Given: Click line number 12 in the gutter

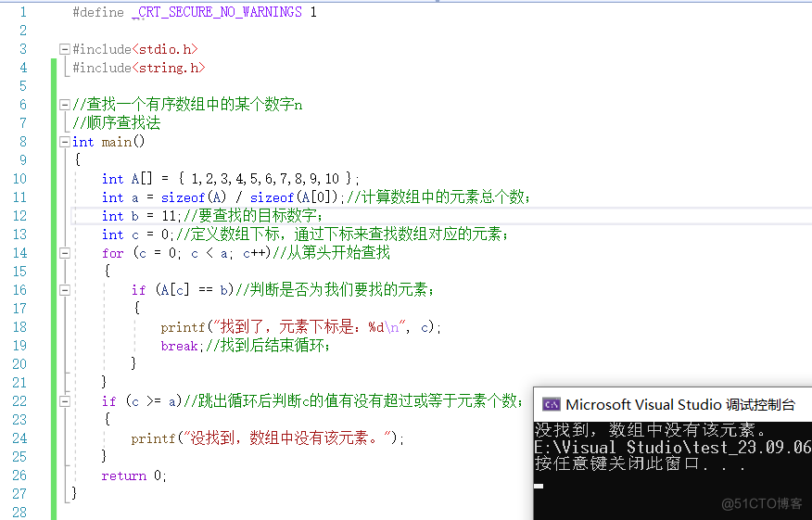Looking at the screenshot, I should pos(19,216).
